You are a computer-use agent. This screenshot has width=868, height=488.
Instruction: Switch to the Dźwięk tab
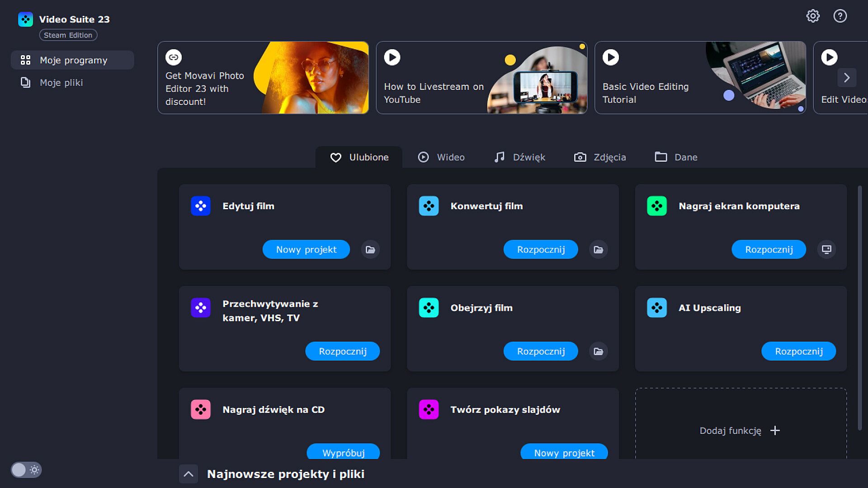click(x=519, y=157)
